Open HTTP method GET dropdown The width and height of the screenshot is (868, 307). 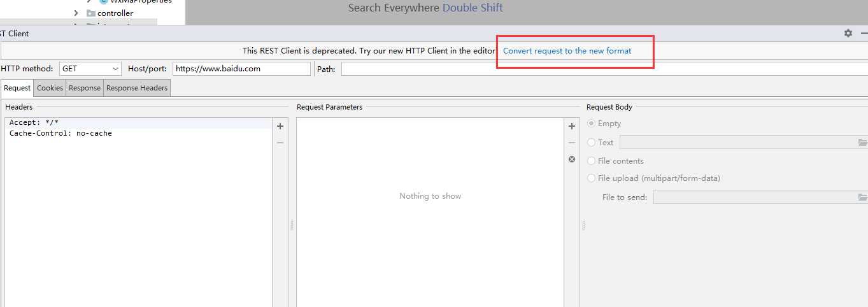tap(90, 69)
